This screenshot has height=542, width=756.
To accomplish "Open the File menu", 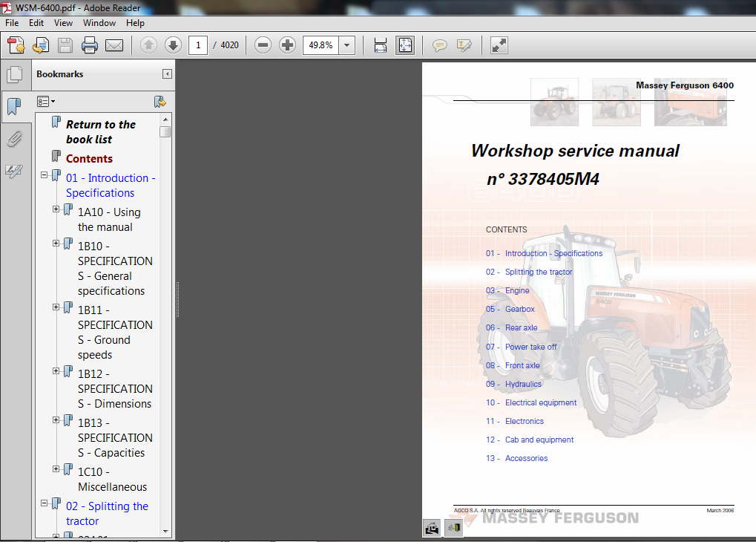I will point(12,23).
